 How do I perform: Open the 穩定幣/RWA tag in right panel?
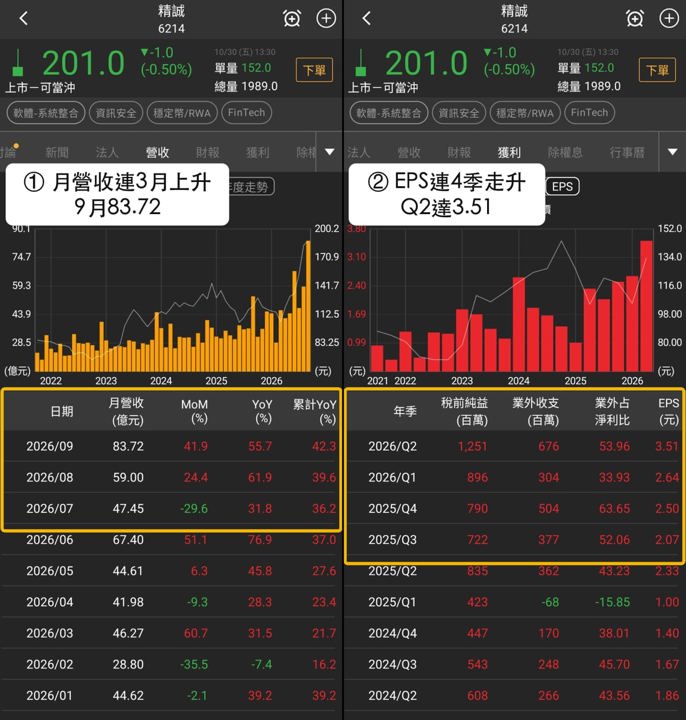pos(525,113)
